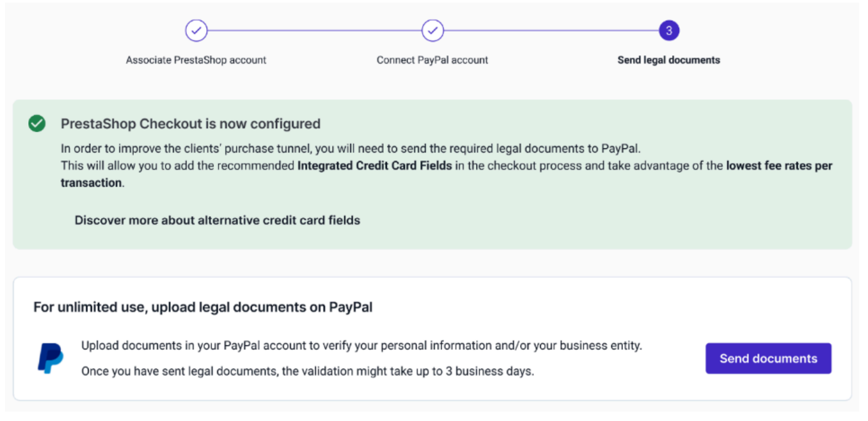
Task: Select the Send legal documents step label
Action: coord(669,60)
